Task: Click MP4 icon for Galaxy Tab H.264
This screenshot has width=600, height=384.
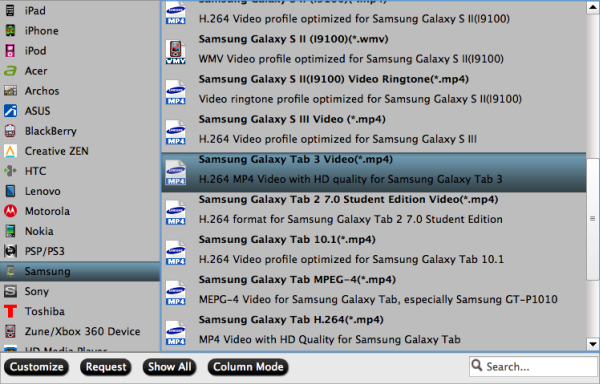Action: pos(176,333)
